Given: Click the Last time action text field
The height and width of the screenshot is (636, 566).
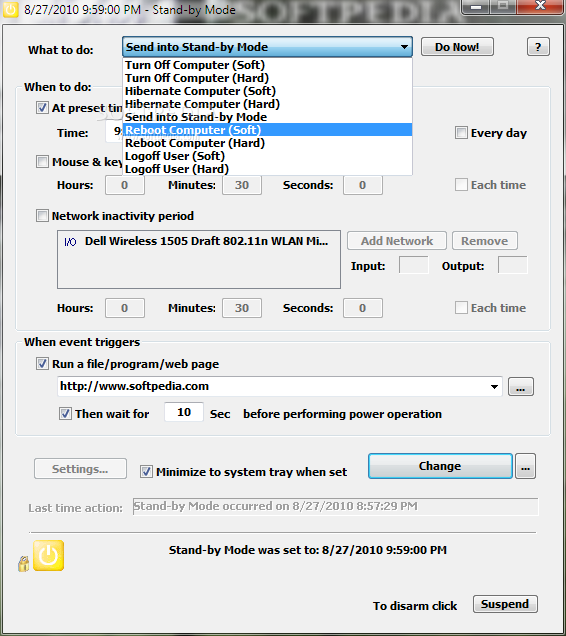Looking at the screenshot, I should (x=336, y=506).
